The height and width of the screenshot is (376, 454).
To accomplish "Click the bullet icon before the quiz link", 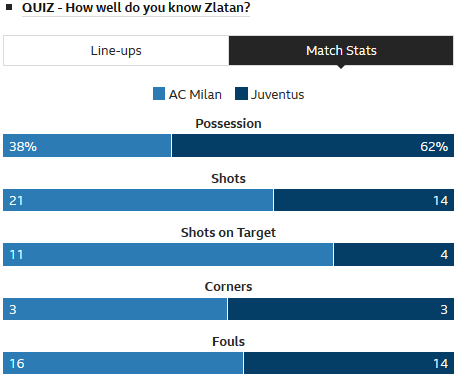I will (x=9, y=7).
